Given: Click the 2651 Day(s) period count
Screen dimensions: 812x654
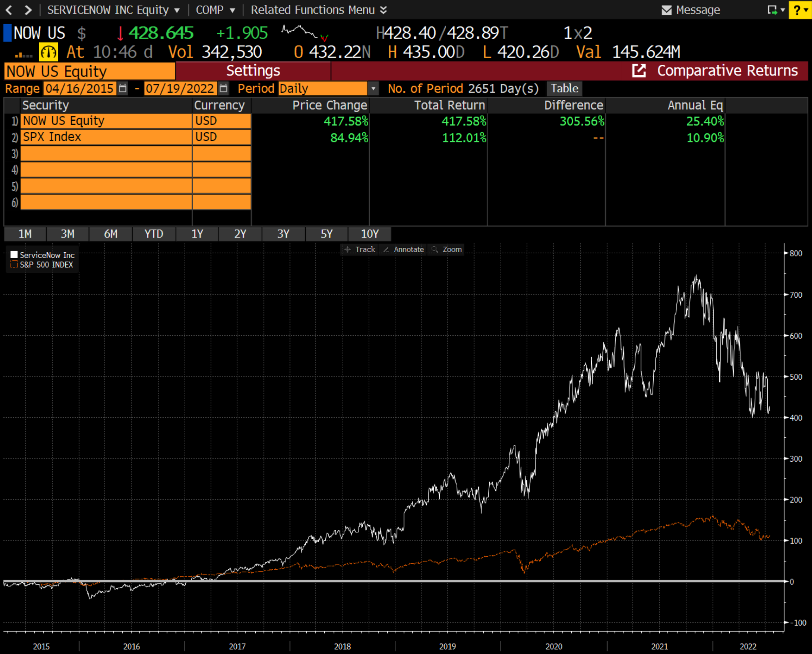Looking at the screenshot, I should 503,88.
